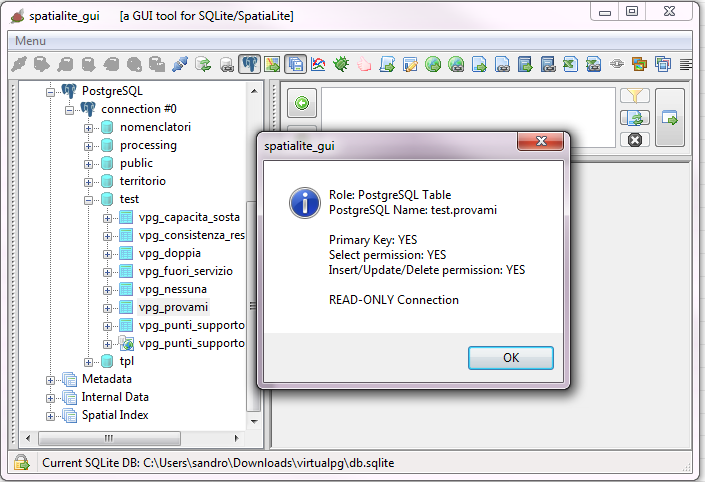
Task: Click the left arrow of tree horizontal scrollbar
Action: pyautogui.click(x=28, y=438)
